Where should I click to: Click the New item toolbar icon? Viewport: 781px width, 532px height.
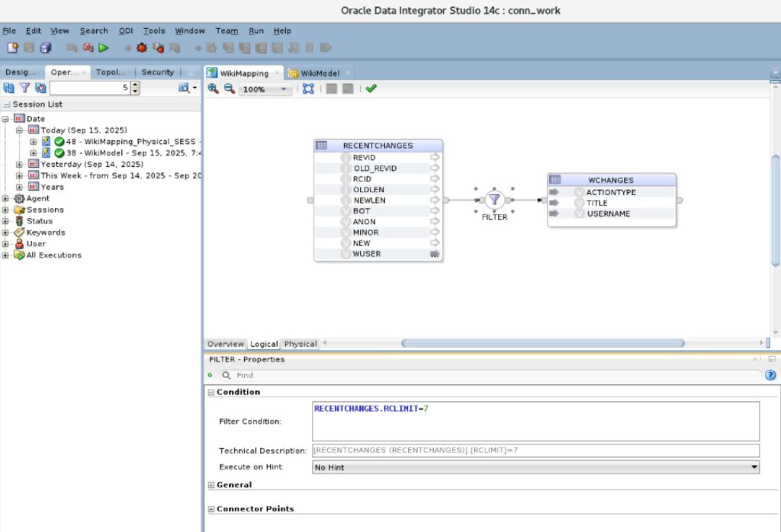[x=12, y=48]
